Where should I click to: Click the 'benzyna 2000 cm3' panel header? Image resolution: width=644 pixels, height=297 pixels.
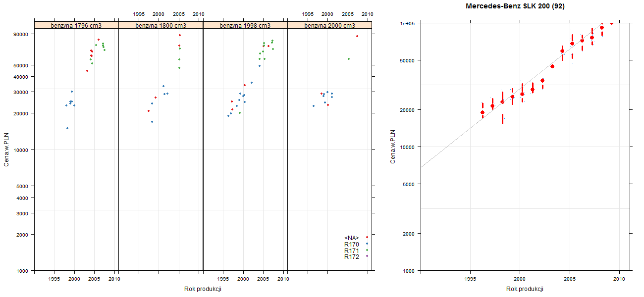[329, 25]
